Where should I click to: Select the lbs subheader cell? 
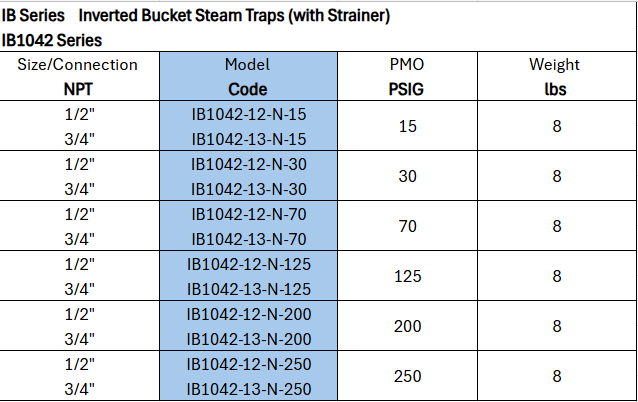point(555,88)
